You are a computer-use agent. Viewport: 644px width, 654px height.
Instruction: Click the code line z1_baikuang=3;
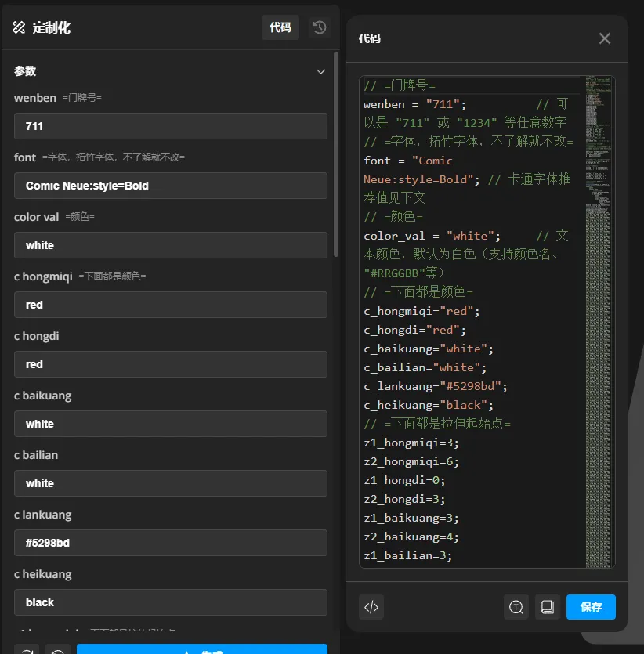click(411, 518)
